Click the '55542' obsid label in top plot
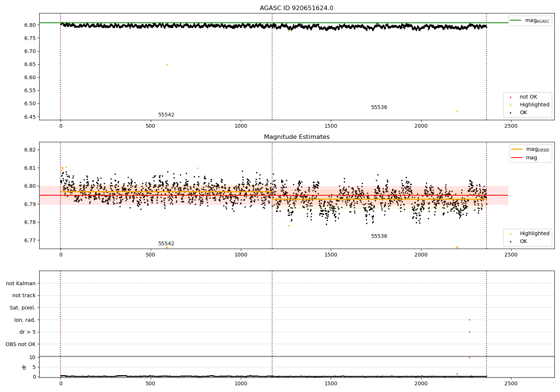Image resolution: width=560 pixels, height=392 pixels. (166, 115)
